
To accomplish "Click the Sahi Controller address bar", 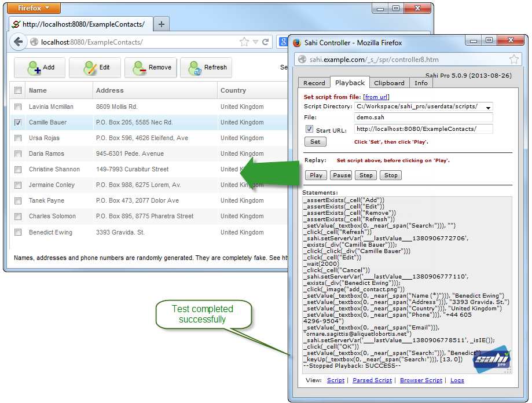I will (x=407, y=60).
